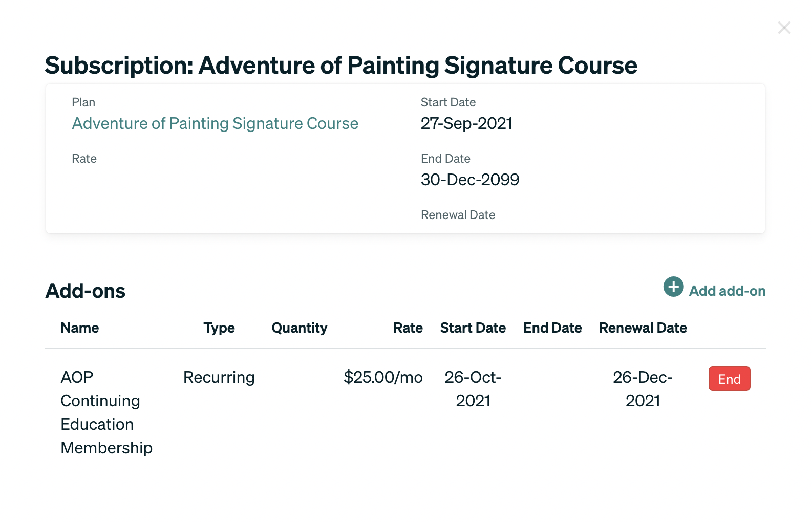Screen dimensions: 812x522
Task: Click the $25.00/mo rate value
Action: click(x=383, y=378)
